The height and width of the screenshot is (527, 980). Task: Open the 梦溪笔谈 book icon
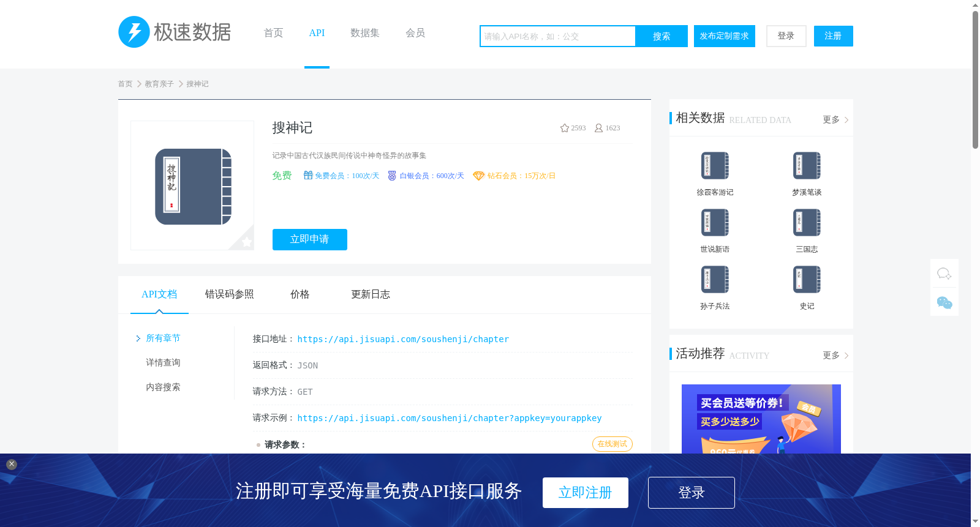coord(807,166)
